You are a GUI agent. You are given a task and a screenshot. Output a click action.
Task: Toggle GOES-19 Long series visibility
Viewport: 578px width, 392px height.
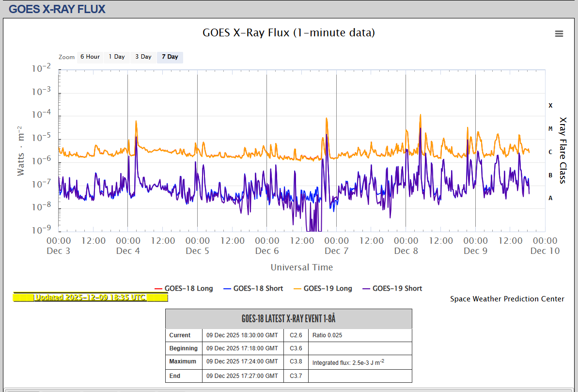pyautogui.click(x=322, y=288)
